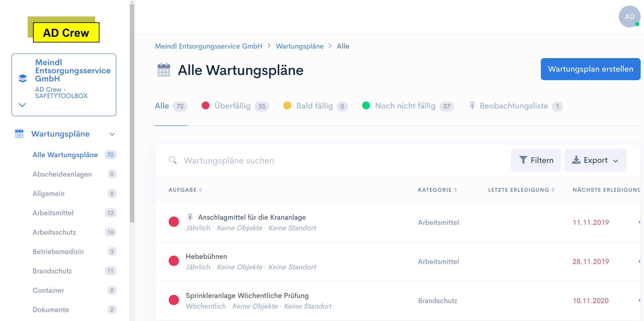Click the pin icon on Anschlagmittel row
The image size is (644, 321).
(190, 217)
